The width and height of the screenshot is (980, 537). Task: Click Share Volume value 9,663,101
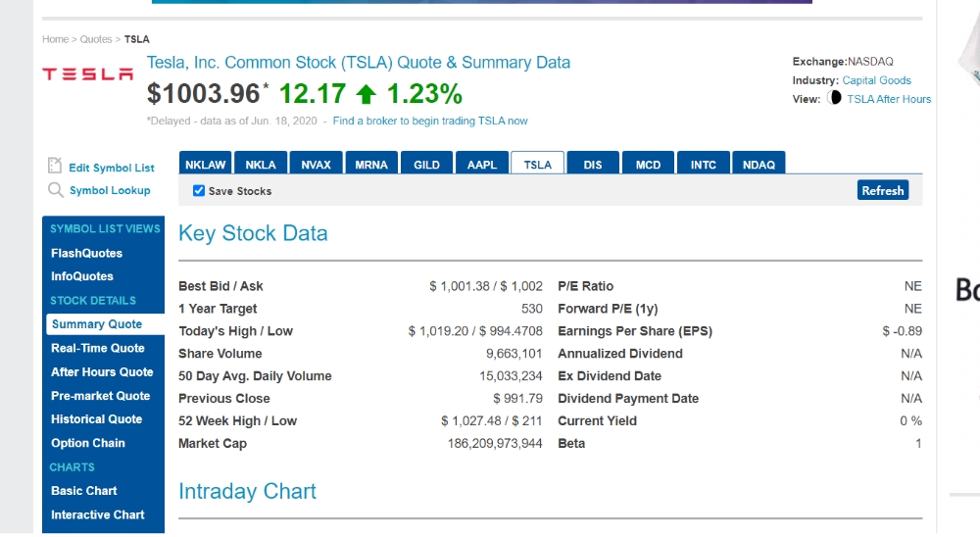514,353
